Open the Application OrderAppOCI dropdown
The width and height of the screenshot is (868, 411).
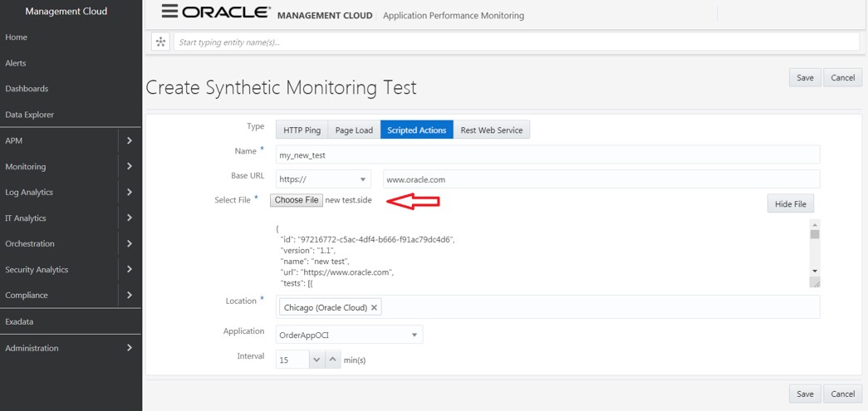[414, 335]
